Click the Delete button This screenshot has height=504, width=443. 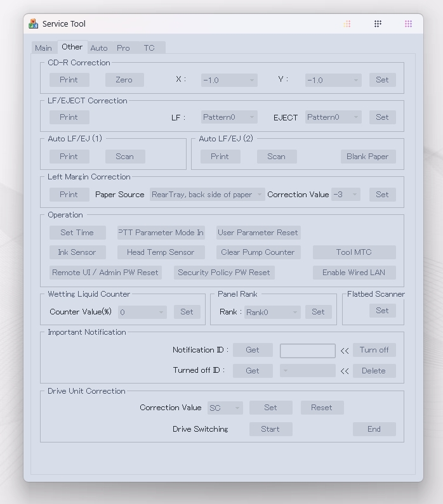click(x=374, y=371)
